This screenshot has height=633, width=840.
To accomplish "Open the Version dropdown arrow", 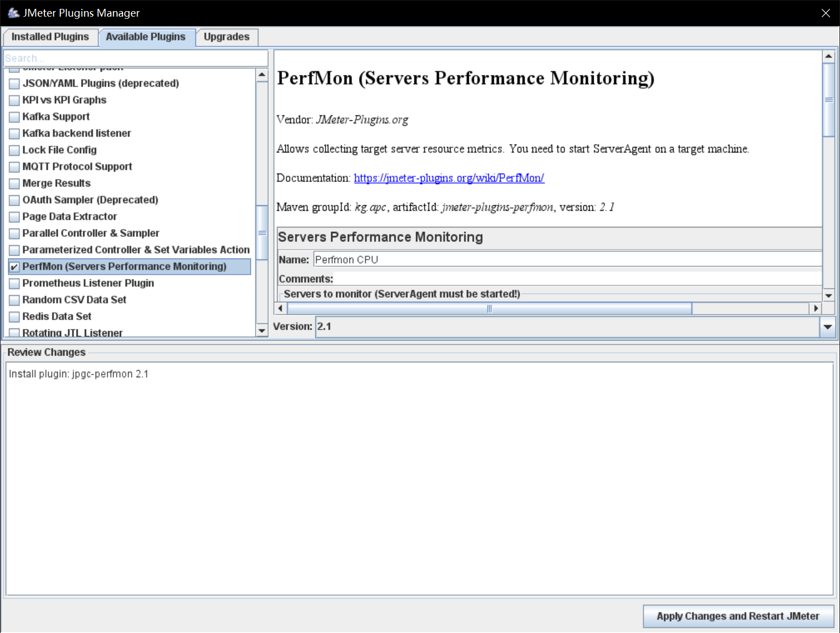I will 827,327.
